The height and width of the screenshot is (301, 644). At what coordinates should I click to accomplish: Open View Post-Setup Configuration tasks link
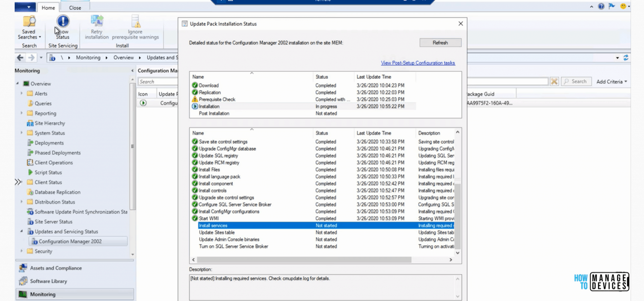pyautogui.click(x=418, y=62)
